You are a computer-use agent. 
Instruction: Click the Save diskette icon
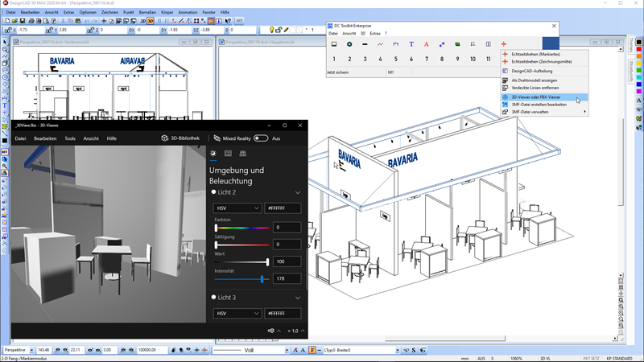tap(23, 21)
